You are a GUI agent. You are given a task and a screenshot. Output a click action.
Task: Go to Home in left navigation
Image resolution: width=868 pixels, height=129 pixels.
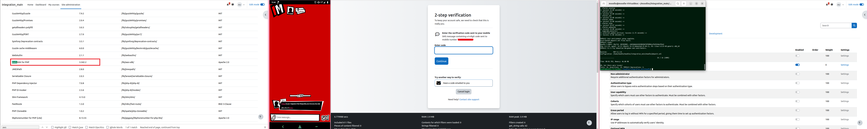tap(30, 5)
